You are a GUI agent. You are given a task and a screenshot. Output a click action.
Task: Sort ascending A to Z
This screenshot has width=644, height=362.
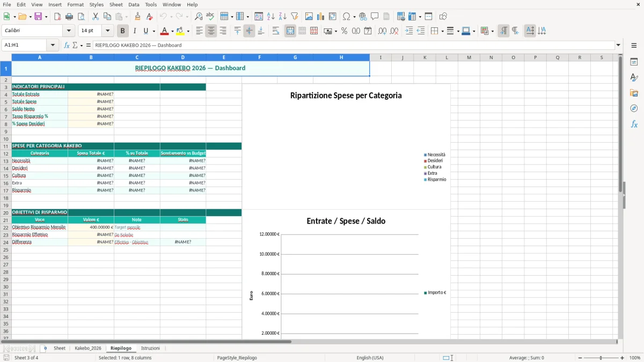point(271,17)
